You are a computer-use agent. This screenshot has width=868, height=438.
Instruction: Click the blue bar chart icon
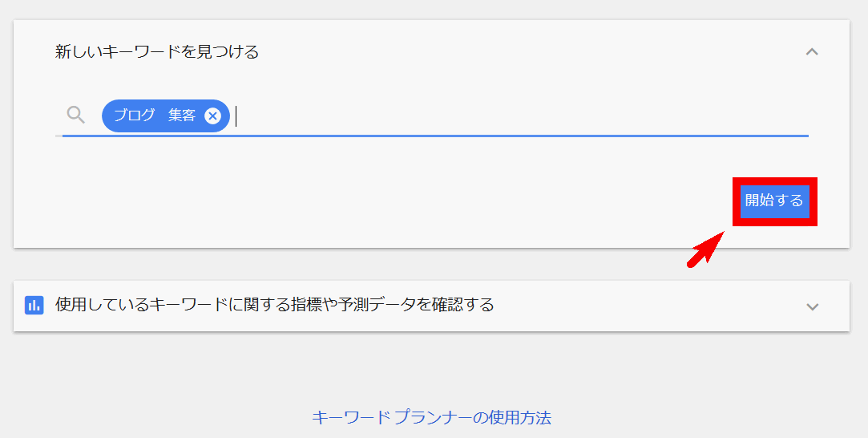(34, 305)
